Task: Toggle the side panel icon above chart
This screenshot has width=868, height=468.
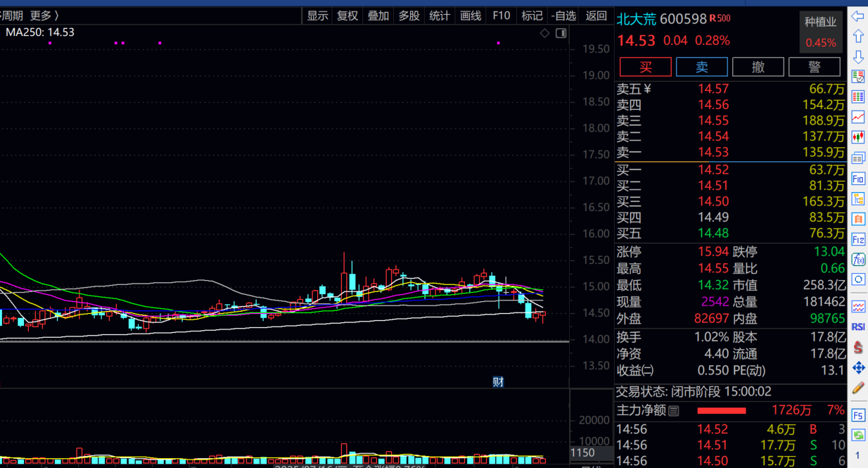Action: click(561, 33)
